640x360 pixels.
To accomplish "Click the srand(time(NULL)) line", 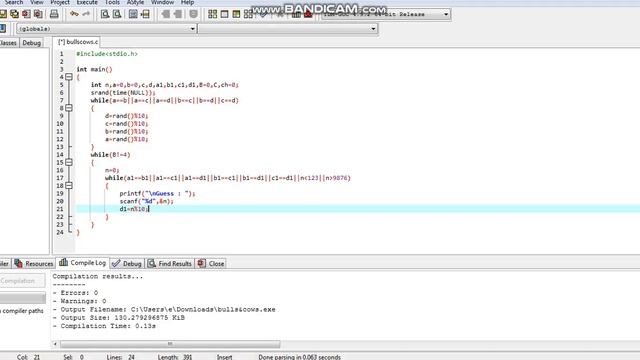I will coord(123,93).
